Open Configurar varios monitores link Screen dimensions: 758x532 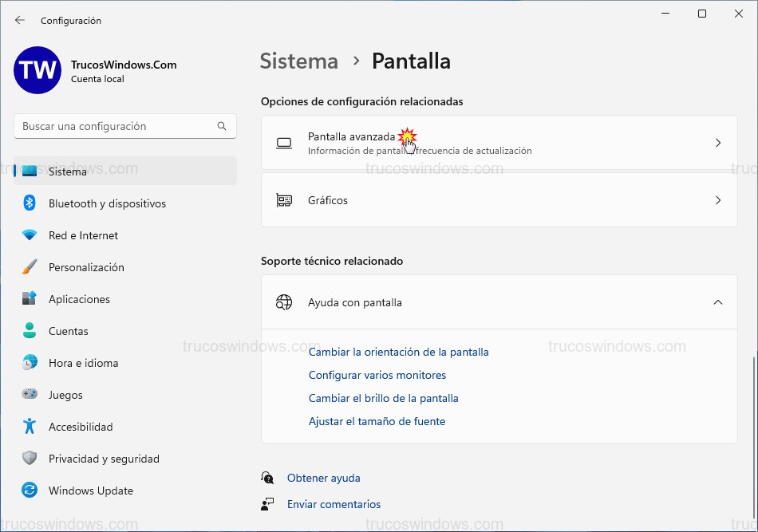[377, 375]
